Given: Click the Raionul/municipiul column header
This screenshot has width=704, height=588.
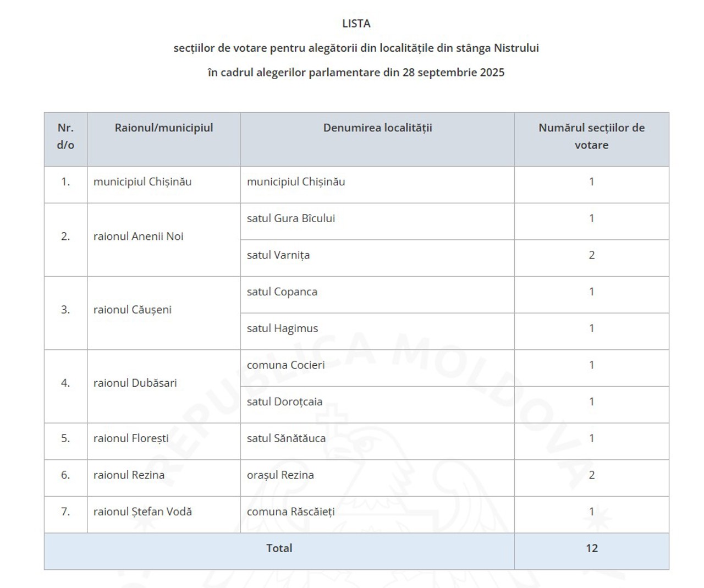Looking at the screenshot, I should coord(163,128).
